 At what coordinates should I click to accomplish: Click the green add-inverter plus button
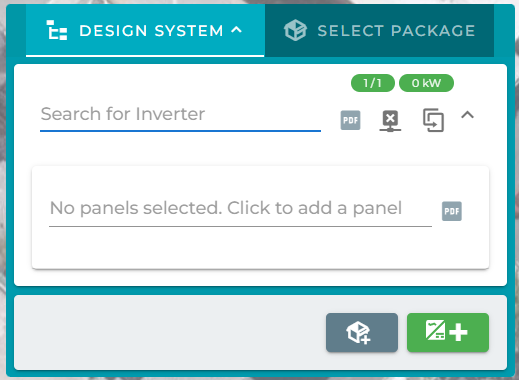coord(448,332)
